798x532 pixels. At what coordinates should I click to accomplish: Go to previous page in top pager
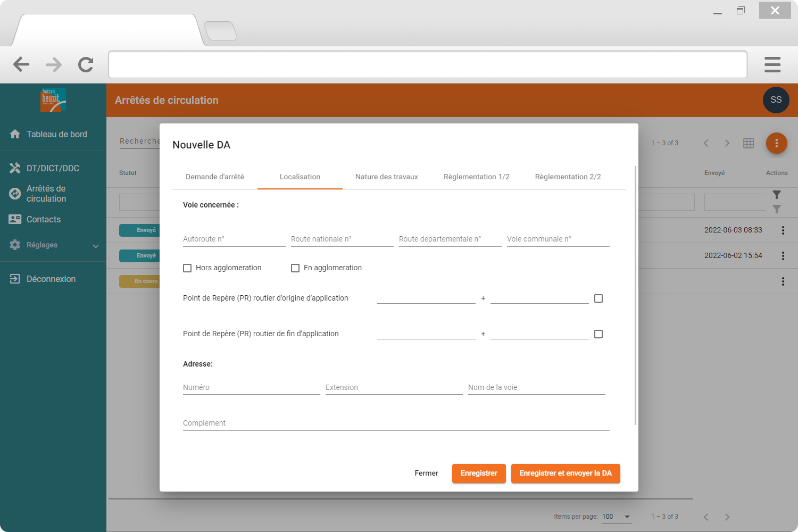[706, 143]
